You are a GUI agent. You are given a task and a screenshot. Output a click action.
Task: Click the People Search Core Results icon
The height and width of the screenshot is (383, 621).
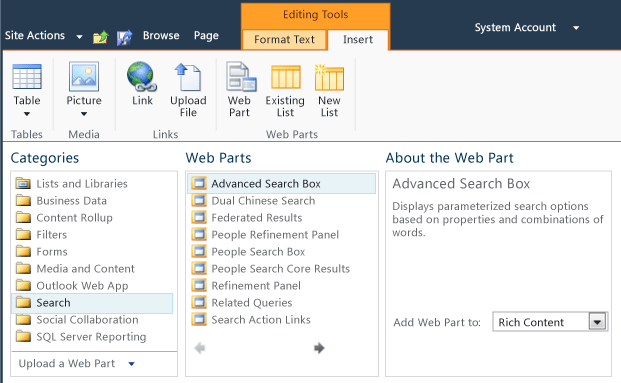pyautogui.click(x=199, y=269)
